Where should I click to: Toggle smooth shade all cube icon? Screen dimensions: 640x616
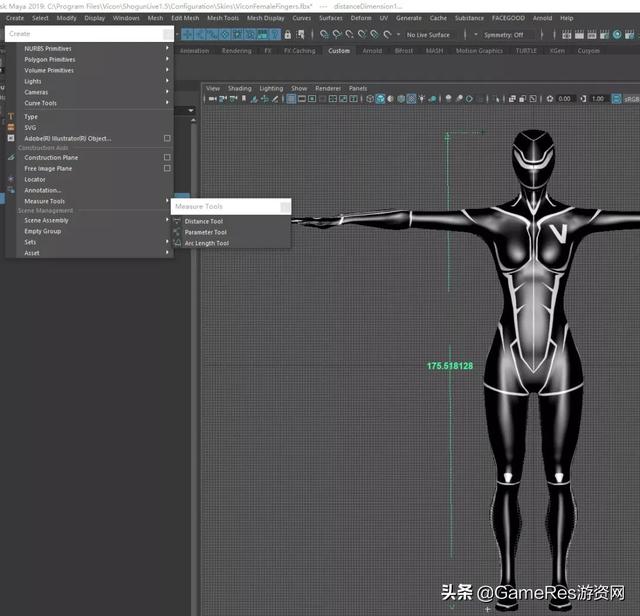pos(380,99)
